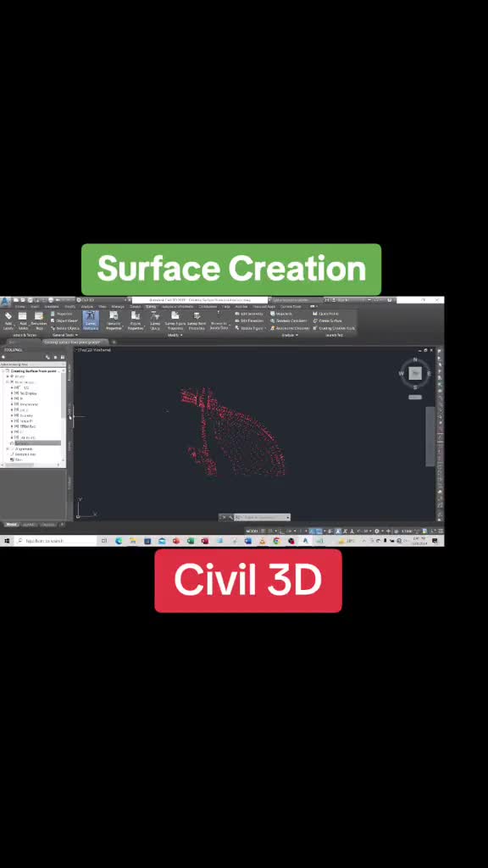
Task: Select the Alignments item in Prospector tree
Action: pos(24,449)
